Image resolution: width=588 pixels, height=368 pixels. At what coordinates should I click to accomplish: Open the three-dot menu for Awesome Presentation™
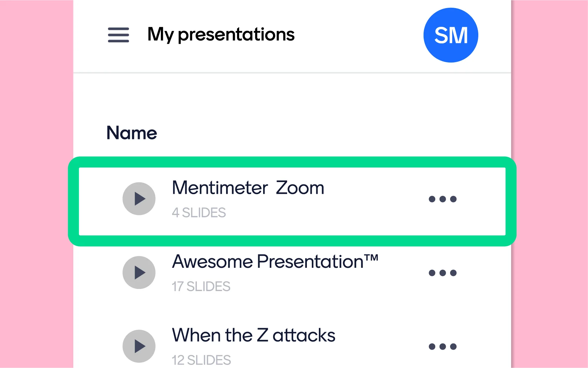[443, 272]
